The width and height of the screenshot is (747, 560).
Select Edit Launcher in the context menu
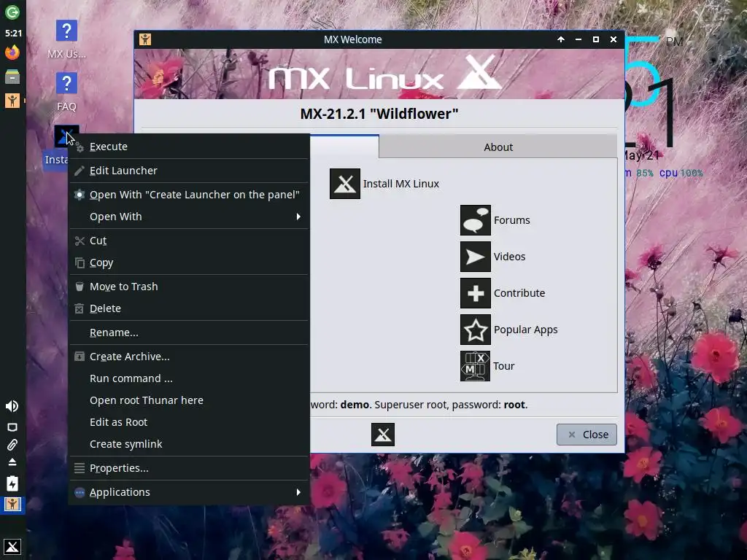pos(189,171)
